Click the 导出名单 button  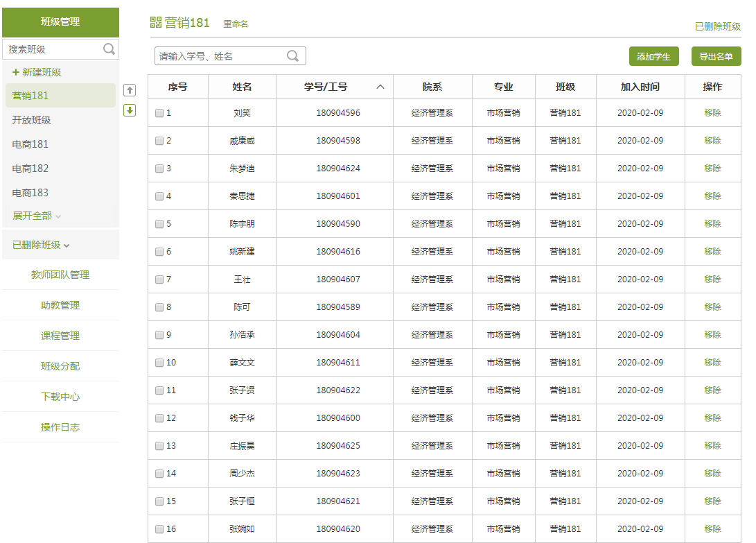coord(716,57)
